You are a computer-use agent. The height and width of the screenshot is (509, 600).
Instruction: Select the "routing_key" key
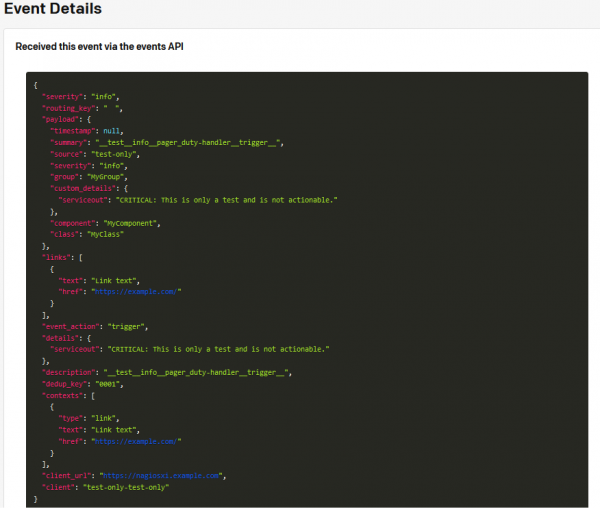[69, 107]
